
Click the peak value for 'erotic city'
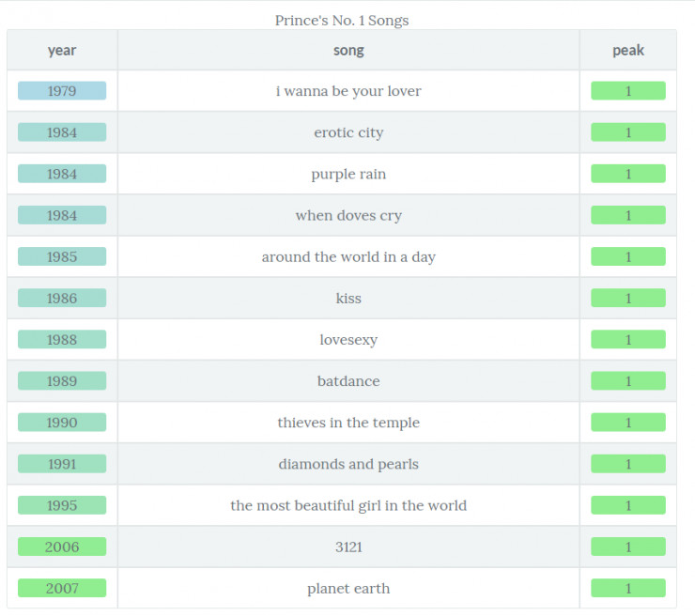[628, 132]
